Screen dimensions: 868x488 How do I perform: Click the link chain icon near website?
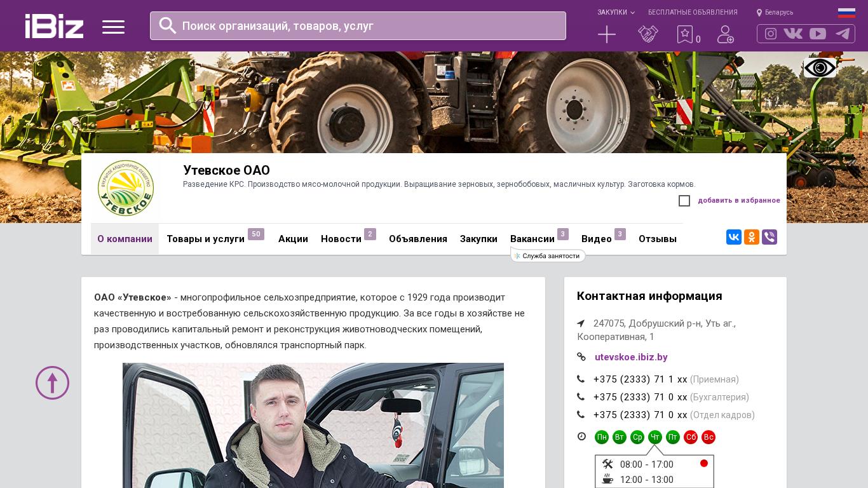[x=581, y=356]
